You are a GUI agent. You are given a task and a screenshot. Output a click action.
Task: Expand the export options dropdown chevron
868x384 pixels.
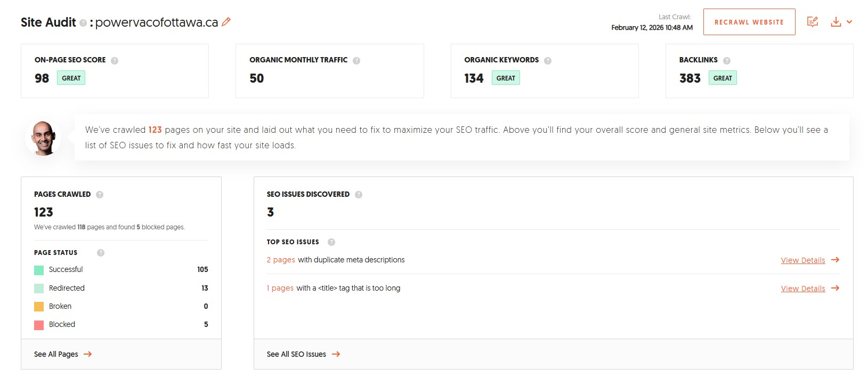pos(849,22)
